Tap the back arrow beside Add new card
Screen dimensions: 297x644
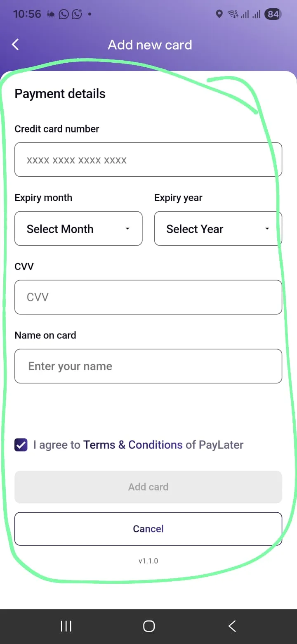15,45
